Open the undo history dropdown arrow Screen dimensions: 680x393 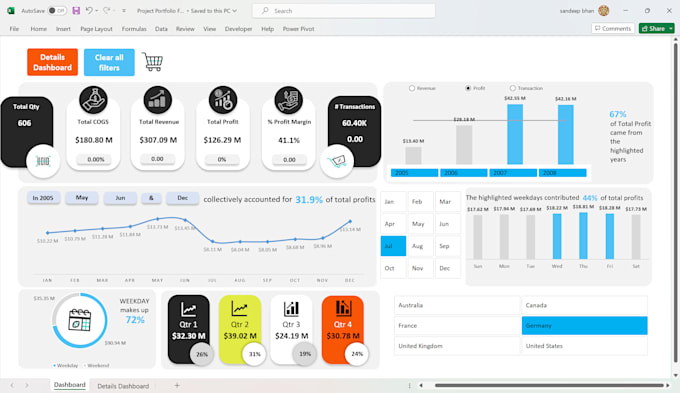click(96, 10)
